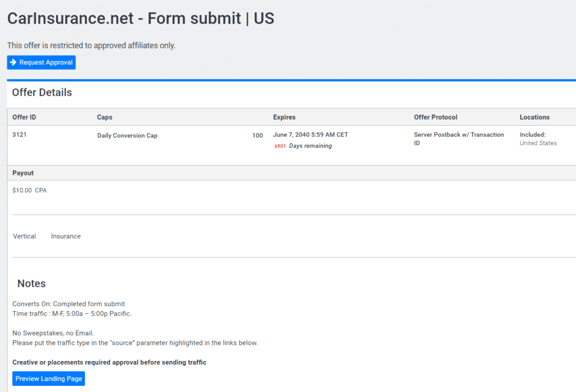The height and width of the screenshot is (392, 576).
Task: Select the Time traffic M-F line
Action: 72,313
